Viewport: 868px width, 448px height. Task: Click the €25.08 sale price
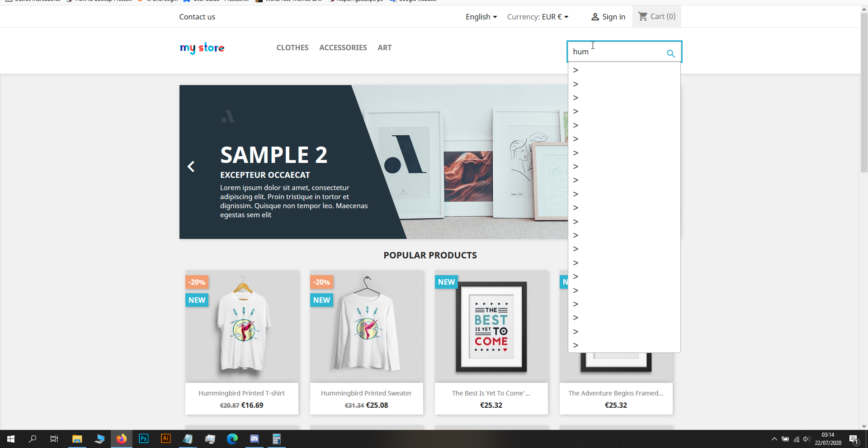click(x=377, y=405)
